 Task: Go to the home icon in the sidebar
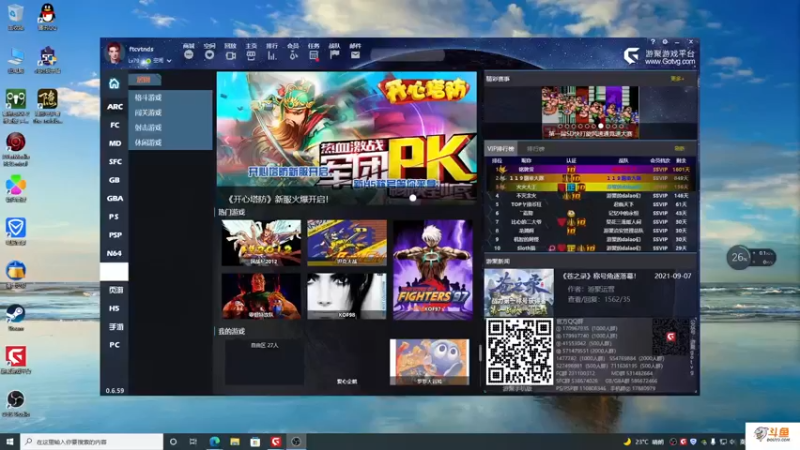(114, 84)
